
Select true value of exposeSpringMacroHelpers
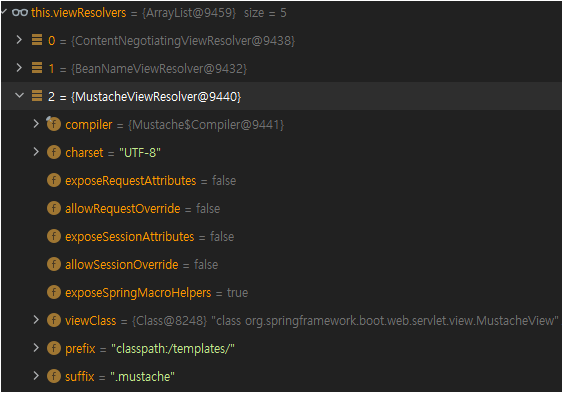coord(237,293)
